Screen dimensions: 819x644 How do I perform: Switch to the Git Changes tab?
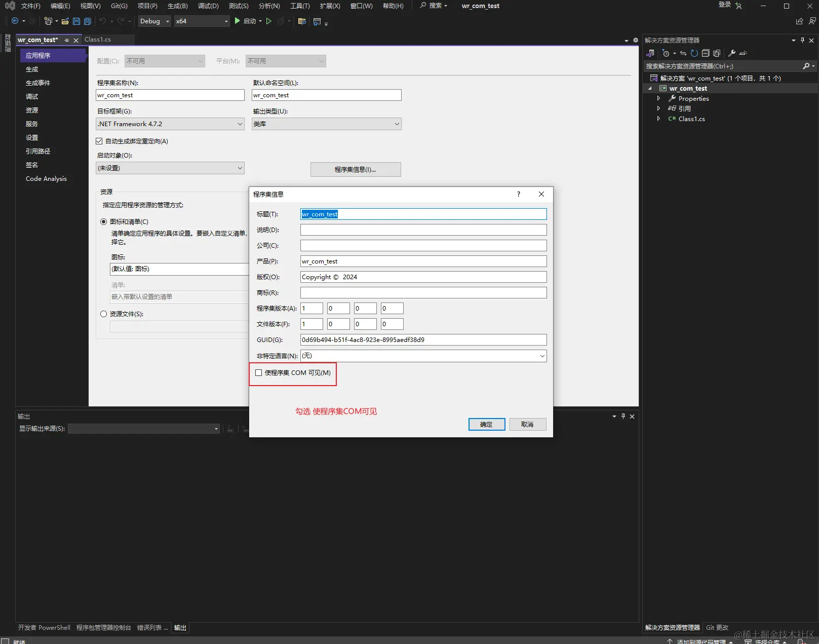[x=717, y=627]
